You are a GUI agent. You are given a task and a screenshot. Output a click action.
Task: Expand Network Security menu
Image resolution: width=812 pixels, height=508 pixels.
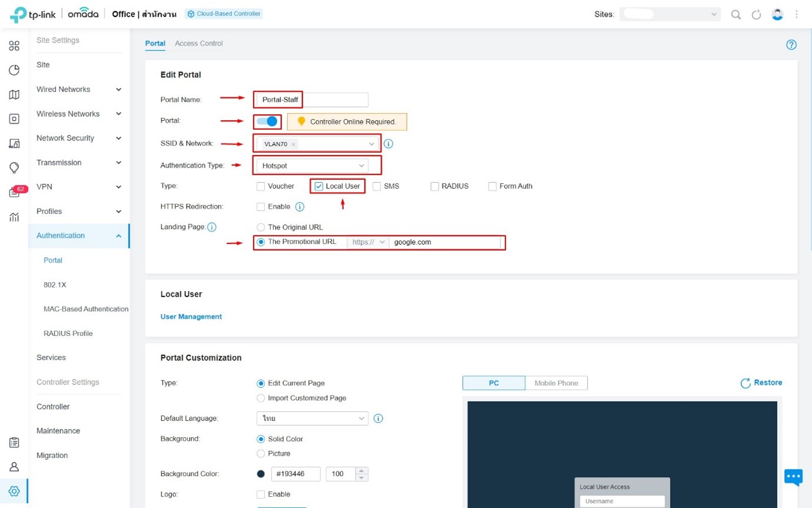point(79,138)
